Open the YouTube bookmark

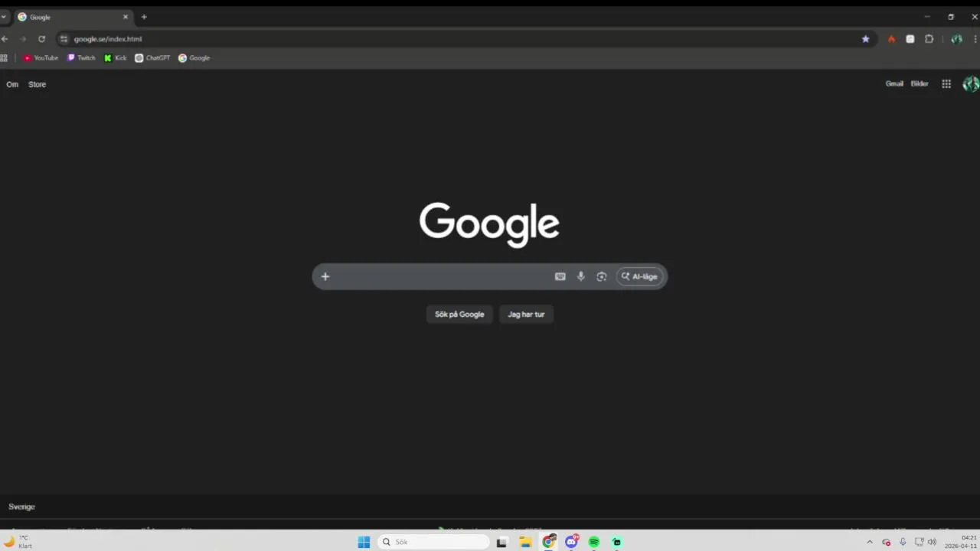[x=41, y=57]
